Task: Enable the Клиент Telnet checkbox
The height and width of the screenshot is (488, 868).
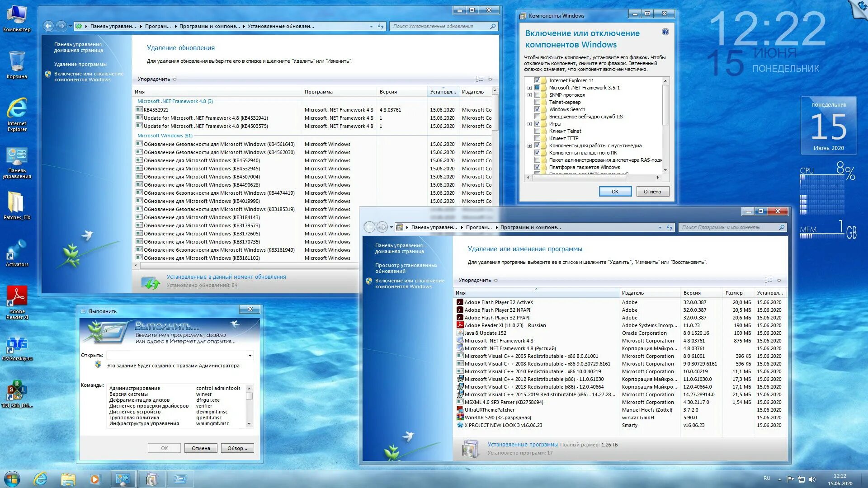Action: 537,131
